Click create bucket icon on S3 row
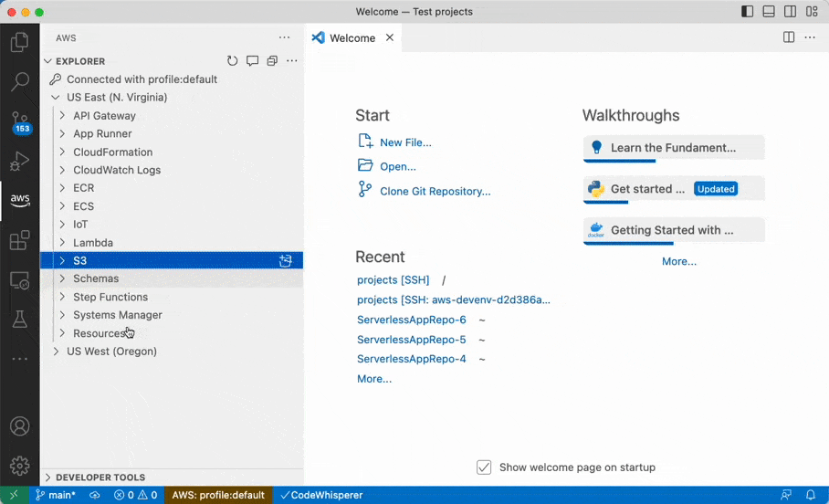 pyautogui.click(x=286, y=260)
